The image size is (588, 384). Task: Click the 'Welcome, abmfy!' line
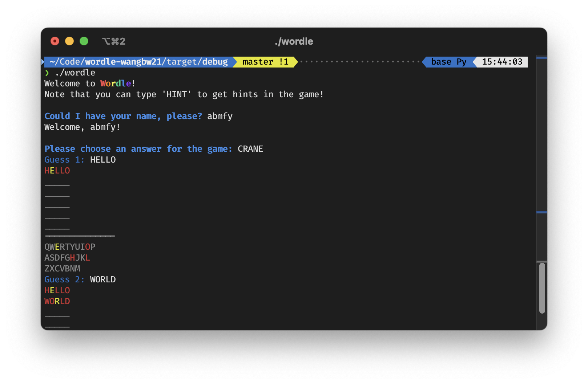pos(82,127)
